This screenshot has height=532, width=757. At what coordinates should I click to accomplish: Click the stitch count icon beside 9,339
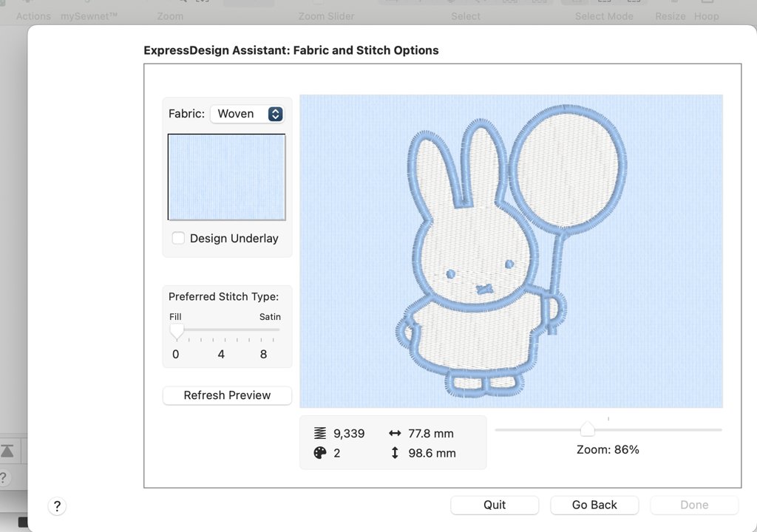tap(320, 433)
